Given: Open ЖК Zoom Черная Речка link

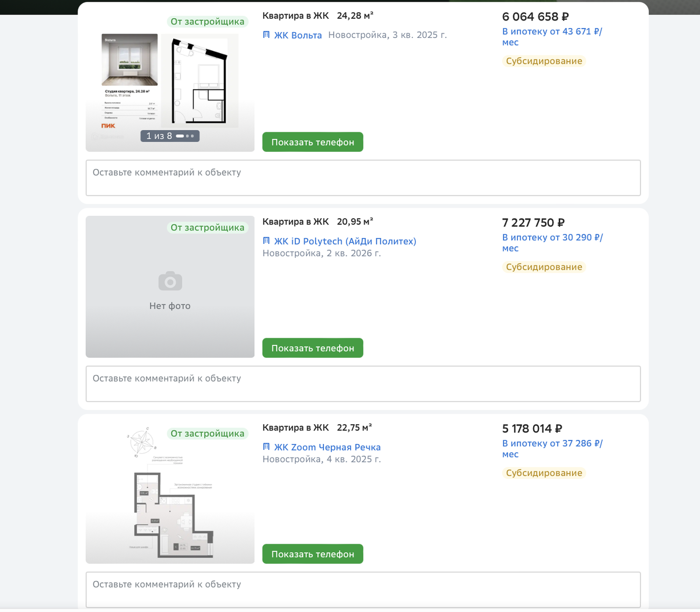Looking at the screenshot, I should pyautogui.click(x=327, y=447).
